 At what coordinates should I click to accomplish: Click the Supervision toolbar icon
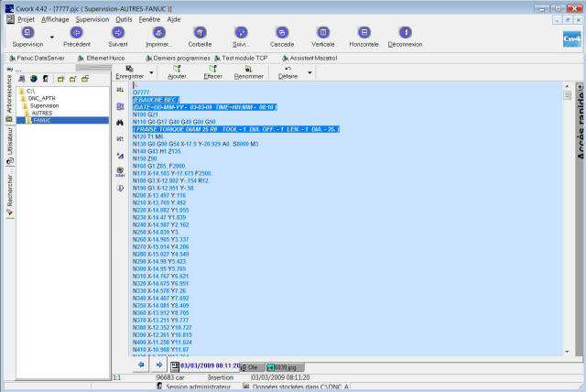coord(27,32)
